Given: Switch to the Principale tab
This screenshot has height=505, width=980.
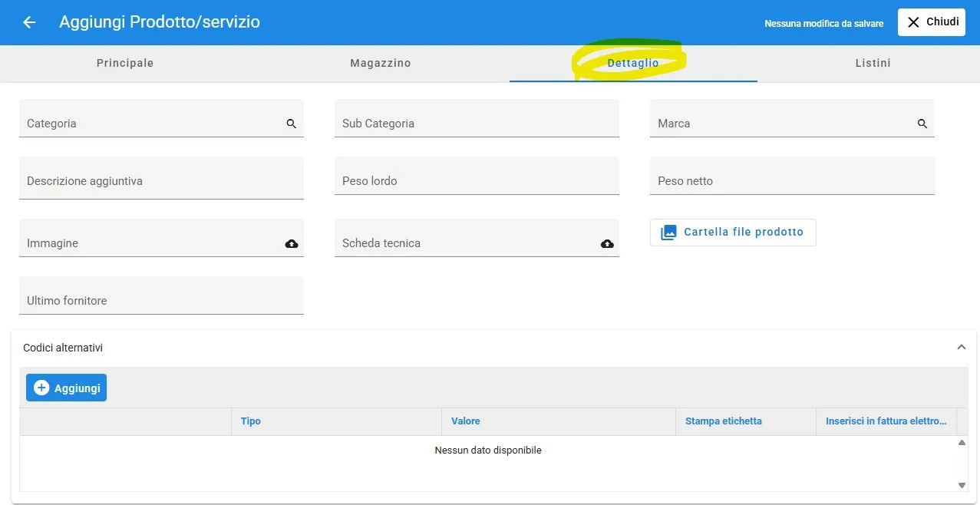Looking at the screenshot, I should tap(125, 63).
